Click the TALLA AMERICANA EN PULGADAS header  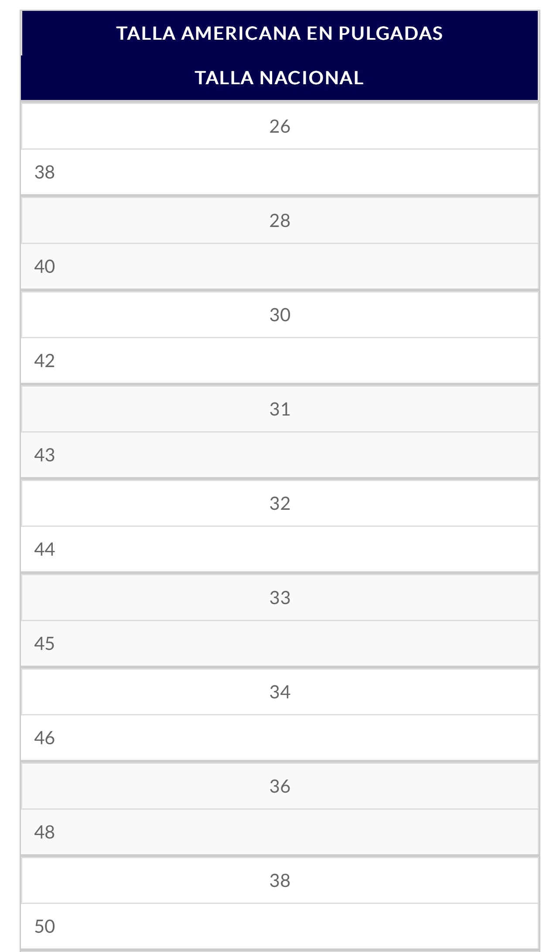tap(280, 33)
